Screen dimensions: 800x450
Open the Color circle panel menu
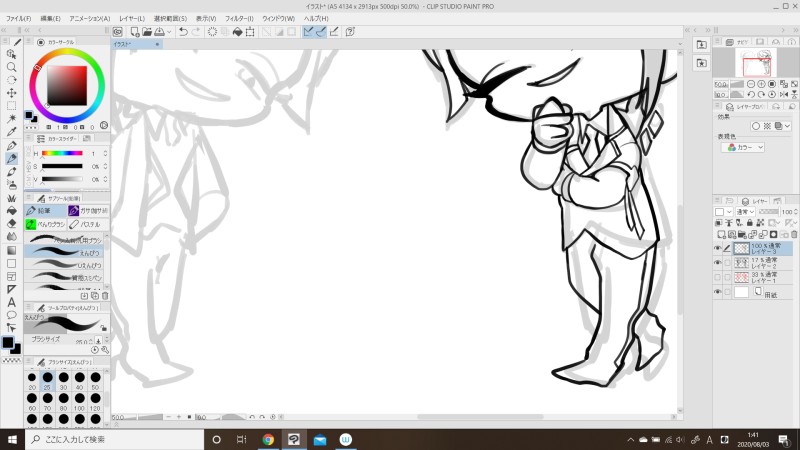tap(29, 42)
